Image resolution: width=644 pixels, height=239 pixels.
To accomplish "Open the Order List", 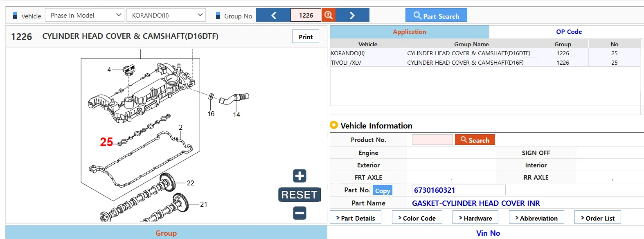I will 597,218.
